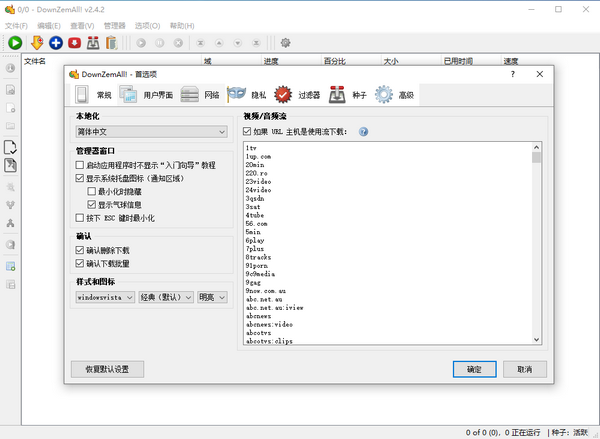Open the 明亮 brightness dropdown

[212, 297]
